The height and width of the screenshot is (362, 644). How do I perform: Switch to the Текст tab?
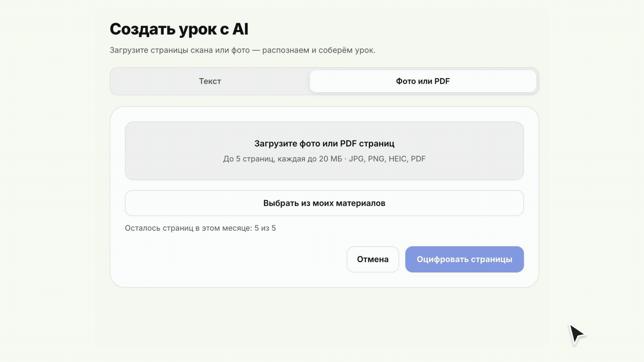coord(210,81)
